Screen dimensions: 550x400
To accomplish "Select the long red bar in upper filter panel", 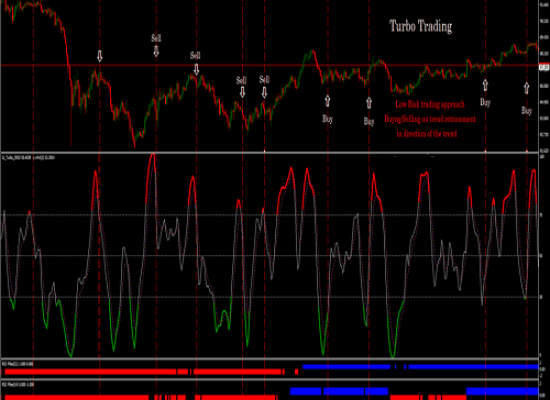I will click(90, 371).
